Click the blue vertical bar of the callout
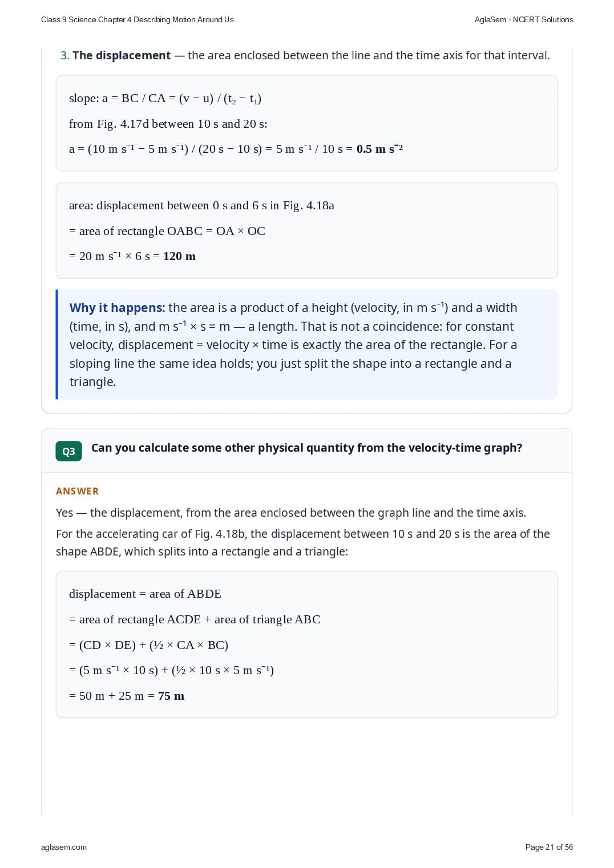614x868 pixels. tap(57, 344)
